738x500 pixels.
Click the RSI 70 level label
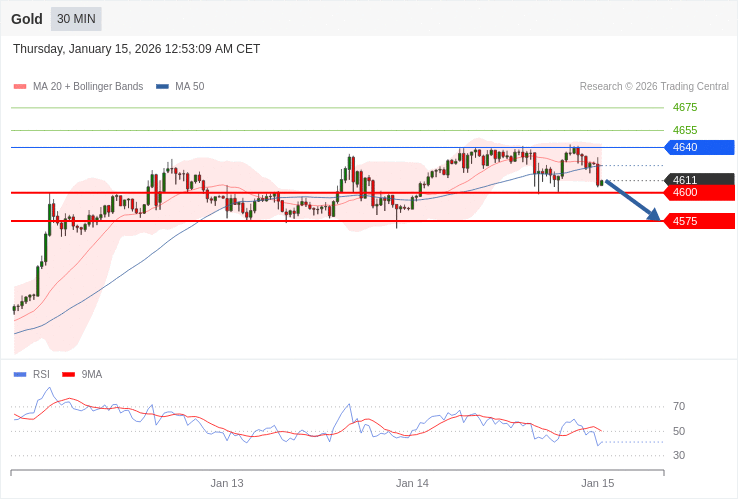tap(679, 406)
